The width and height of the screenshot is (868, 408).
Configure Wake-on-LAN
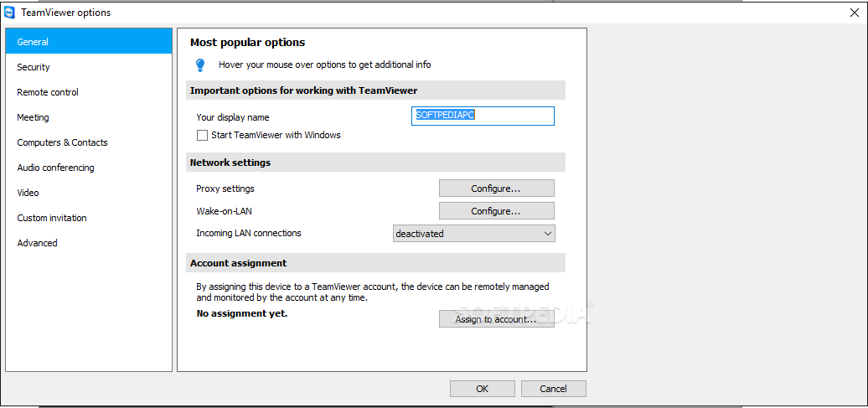click(x=497, y=211)
